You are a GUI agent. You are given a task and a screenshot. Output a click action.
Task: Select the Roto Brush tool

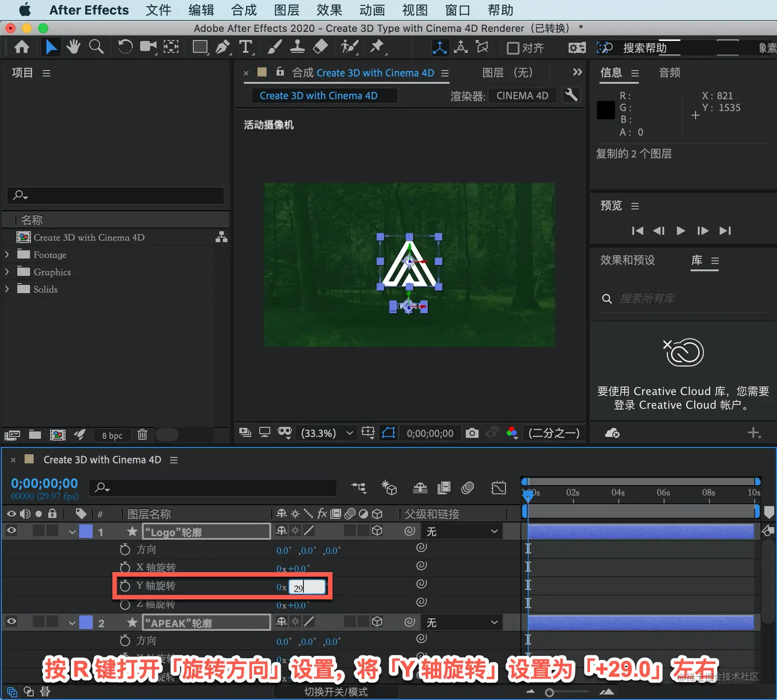349,47
